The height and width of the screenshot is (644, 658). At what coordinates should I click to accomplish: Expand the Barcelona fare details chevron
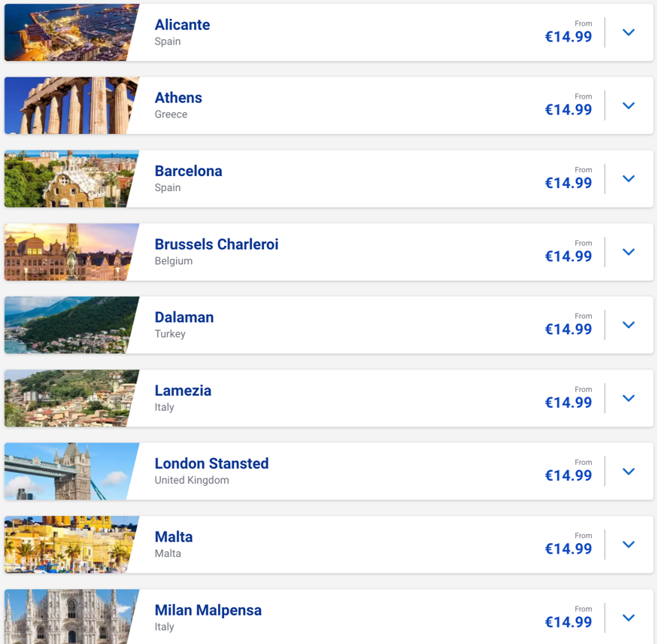point(629,178)
